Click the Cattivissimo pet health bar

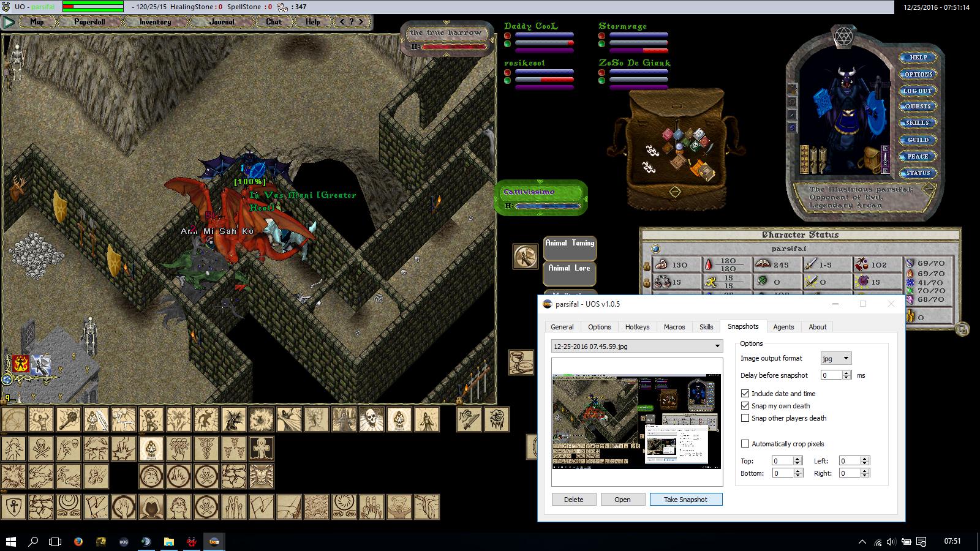[x=541, y=198]
